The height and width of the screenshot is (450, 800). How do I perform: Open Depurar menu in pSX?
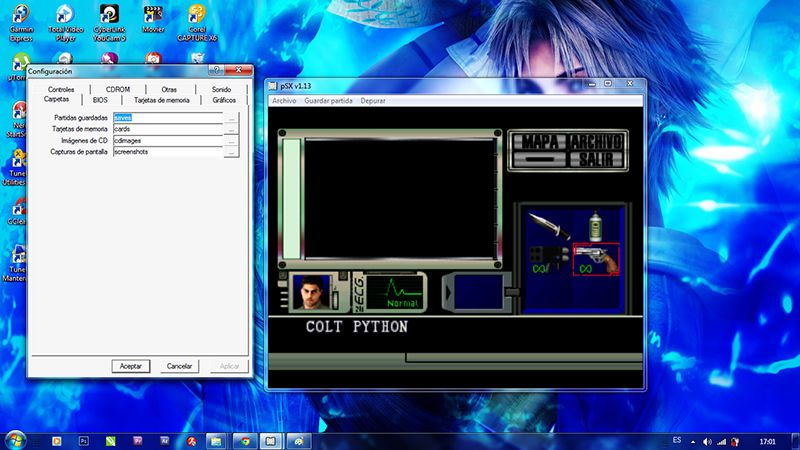373,101
